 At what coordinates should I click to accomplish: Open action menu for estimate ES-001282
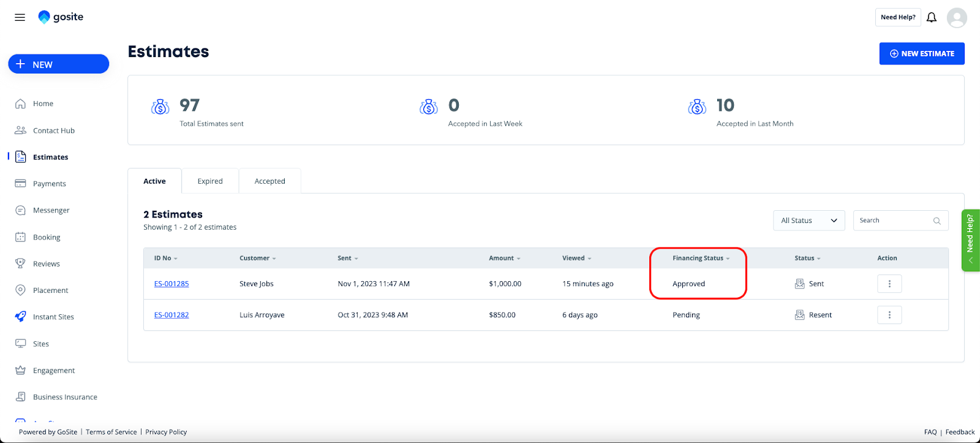click(x=889, y=315)
